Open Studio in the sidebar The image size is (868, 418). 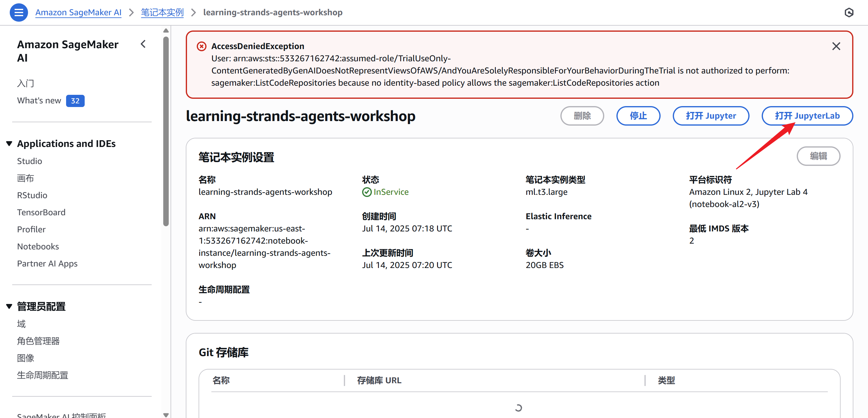(x=30, y=161)
